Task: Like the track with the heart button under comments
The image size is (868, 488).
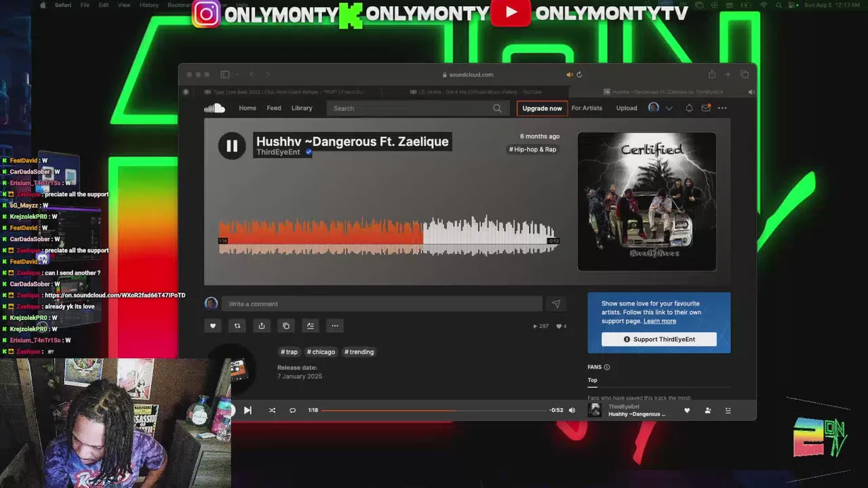Action: click(x=213, y=326)
